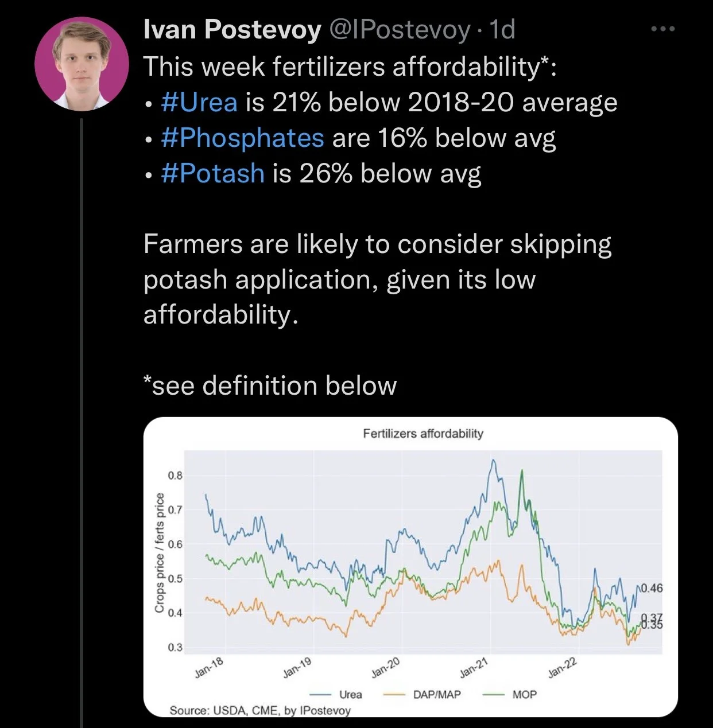Click the Ivan Postevoy display name

pos(231,29)
